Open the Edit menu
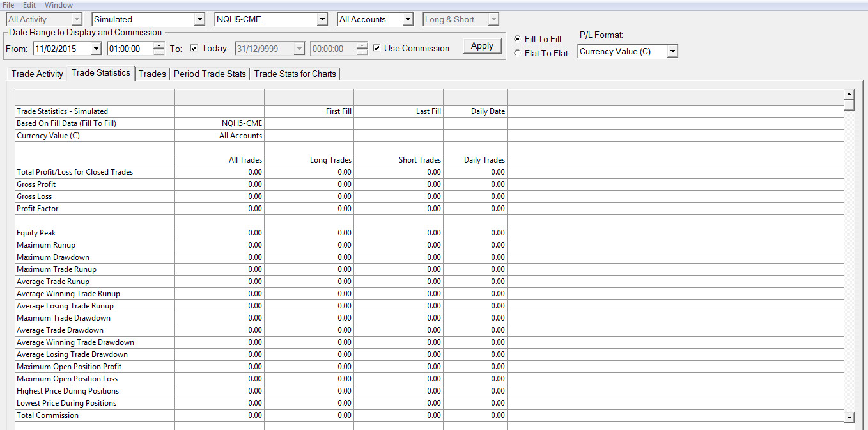This screenshot has width=868, height=430. pos(29,5)
